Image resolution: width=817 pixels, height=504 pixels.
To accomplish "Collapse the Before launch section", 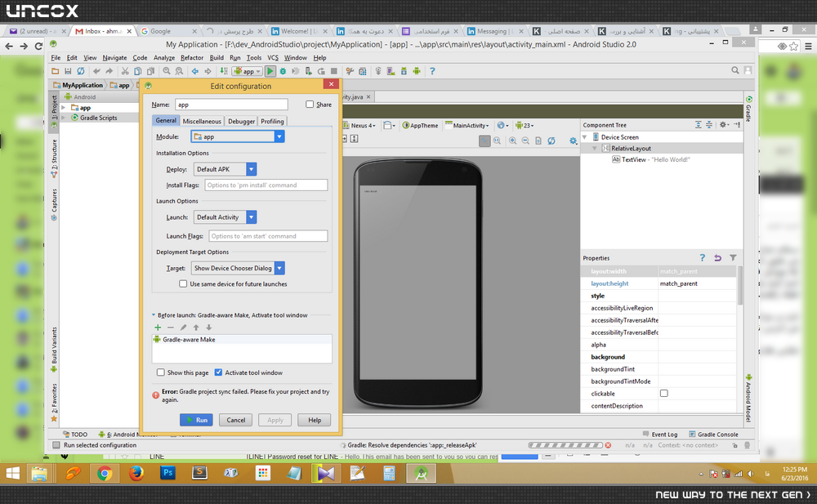I will point(154,315).
